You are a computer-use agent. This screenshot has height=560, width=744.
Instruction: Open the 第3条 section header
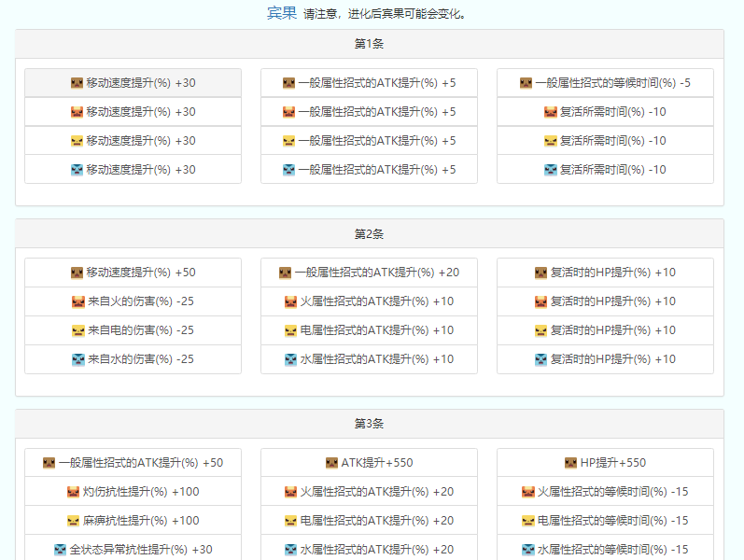pos(369,424)
